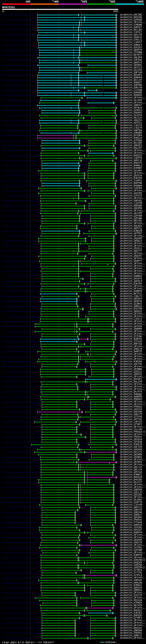Viewport: 146px width, 644px height.
Task: Open hit UniRef100_A4S0P6
Action: 131,193
